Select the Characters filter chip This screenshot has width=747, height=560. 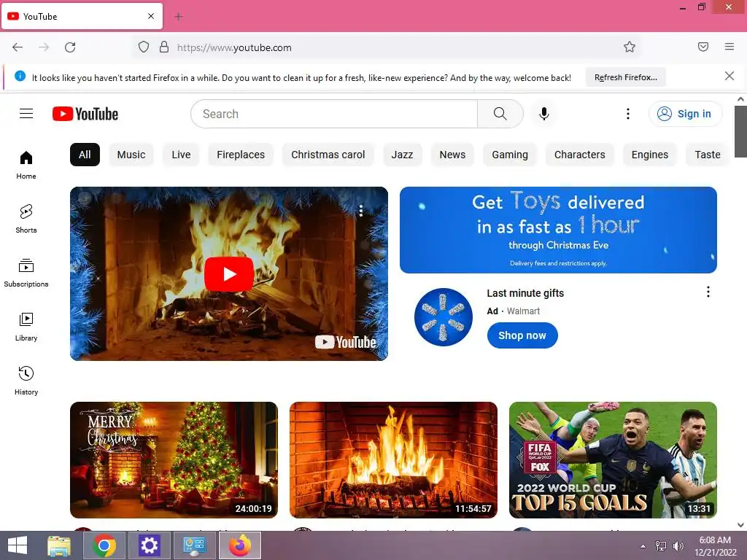(579, 155)
